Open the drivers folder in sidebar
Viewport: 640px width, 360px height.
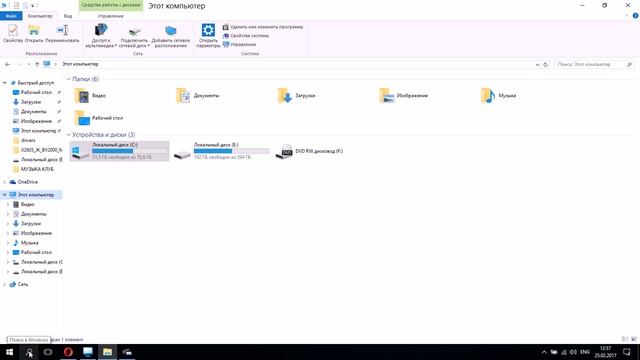(28, 140)
